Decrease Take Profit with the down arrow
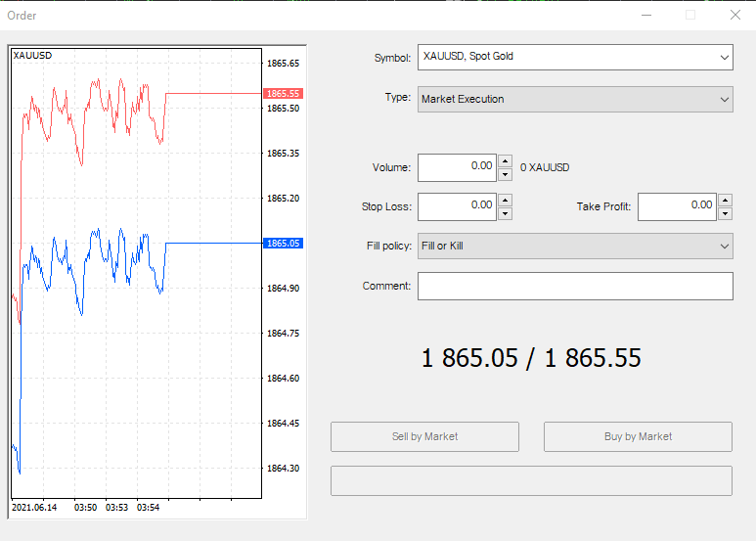 pos(725,213)
